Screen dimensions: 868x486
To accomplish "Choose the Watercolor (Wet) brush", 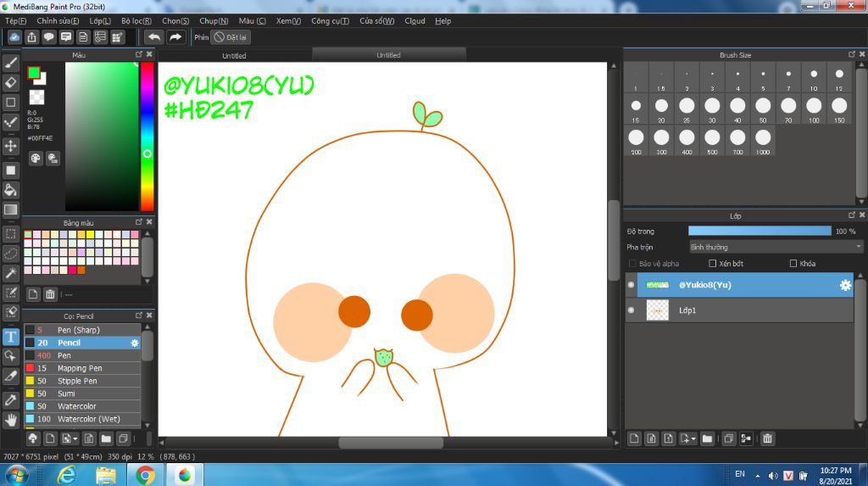I will pyautogui.click(x=83, y=419).
